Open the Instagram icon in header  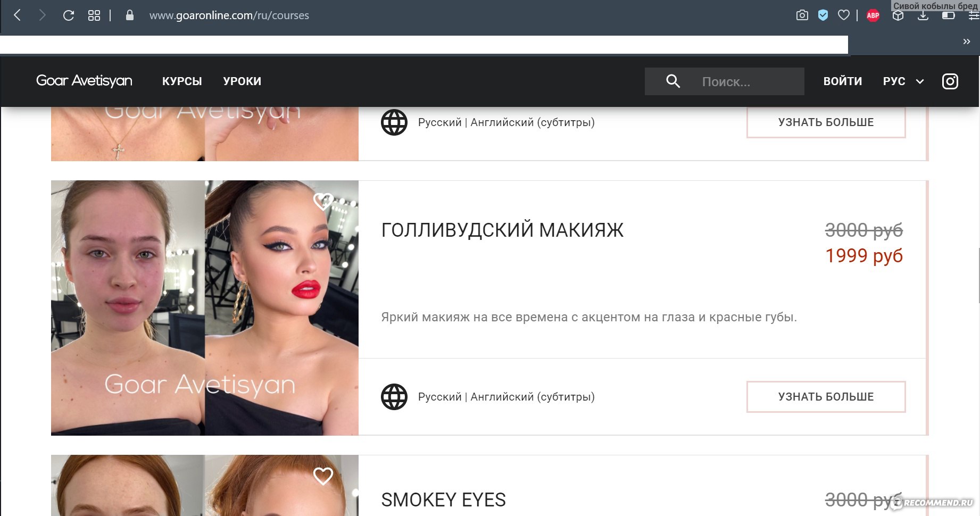click(x=950, y=81)
